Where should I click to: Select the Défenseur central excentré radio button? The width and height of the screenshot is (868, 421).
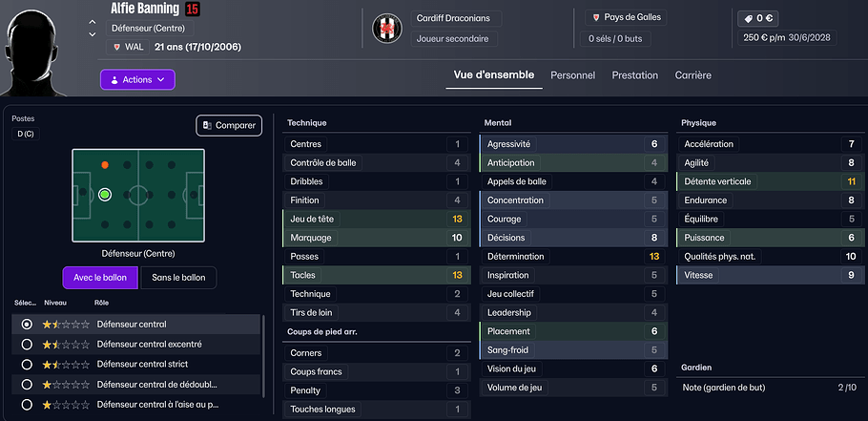pos(27,345)
